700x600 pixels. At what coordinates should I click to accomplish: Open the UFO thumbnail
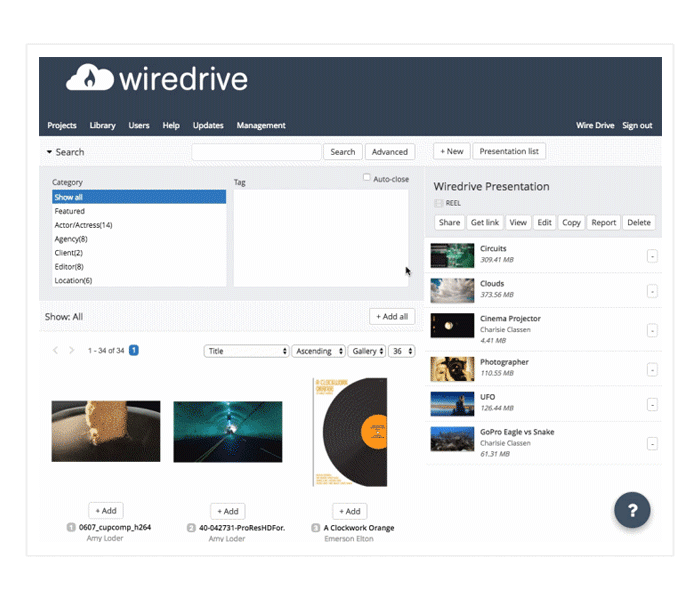pos(452,404)
